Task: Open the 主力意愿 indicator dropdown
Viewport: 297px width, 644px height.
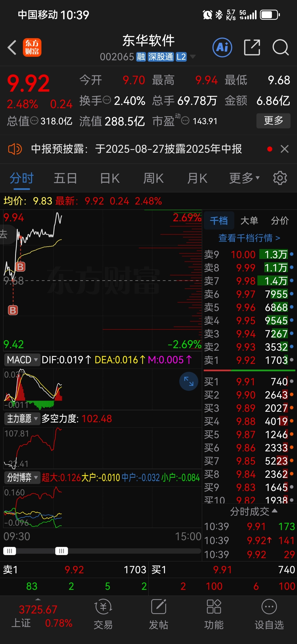Action: 22,419
